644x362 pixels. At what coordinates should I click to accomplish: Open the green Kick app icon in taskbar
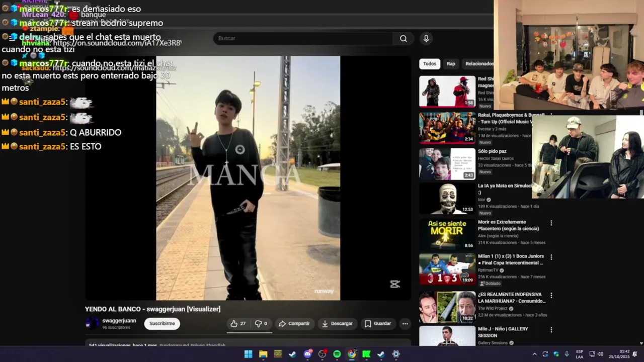point(366,354)
